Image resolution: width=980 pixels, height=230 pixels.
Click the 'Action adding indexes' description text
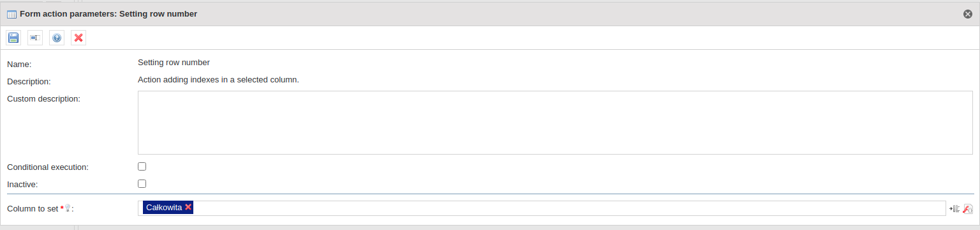[x=218, y=80]
